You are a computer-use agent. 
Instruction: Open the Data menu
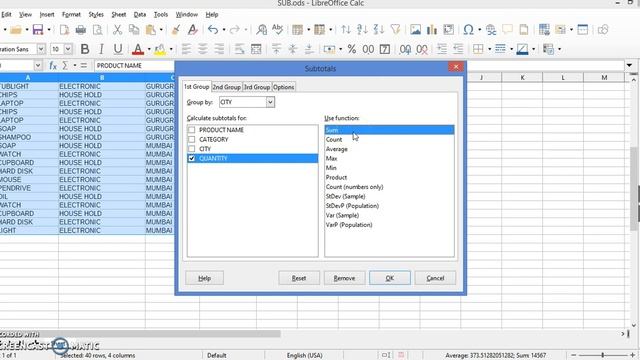[x=140, y=14]
